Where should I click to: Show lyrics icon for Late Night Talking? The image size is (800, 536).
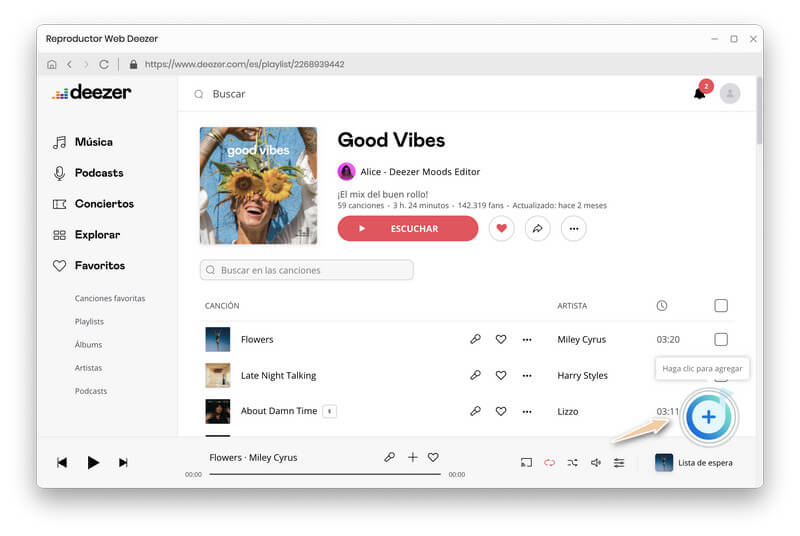pos(475,375)
